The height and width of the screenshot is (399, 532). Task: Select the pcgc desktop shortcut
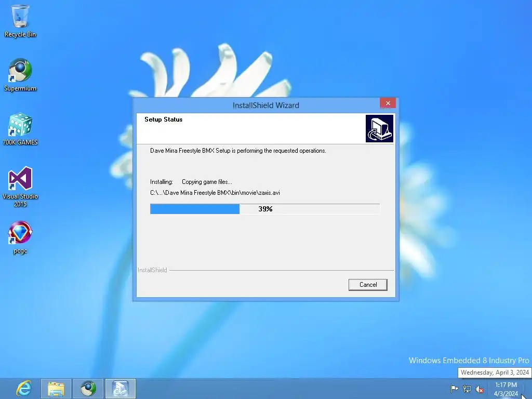[20, 237]
